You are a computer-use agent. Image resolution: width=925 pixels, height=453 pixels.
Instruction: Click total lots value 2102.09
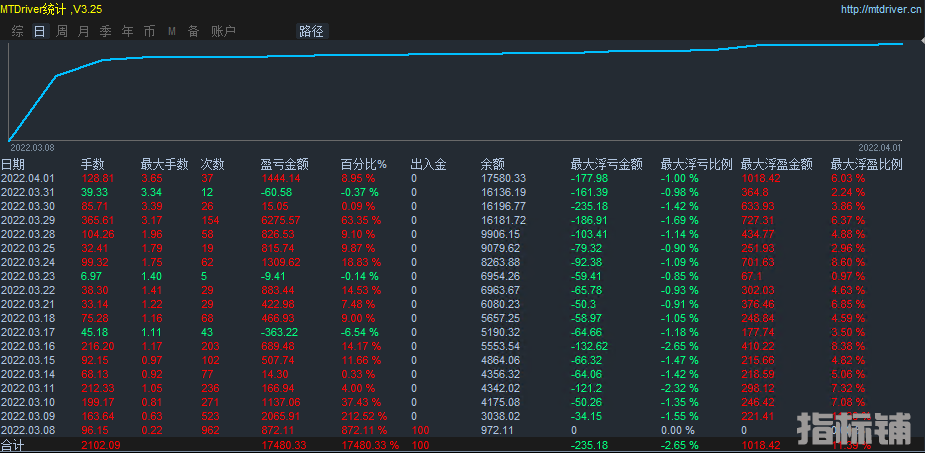(x=100, y=445)
